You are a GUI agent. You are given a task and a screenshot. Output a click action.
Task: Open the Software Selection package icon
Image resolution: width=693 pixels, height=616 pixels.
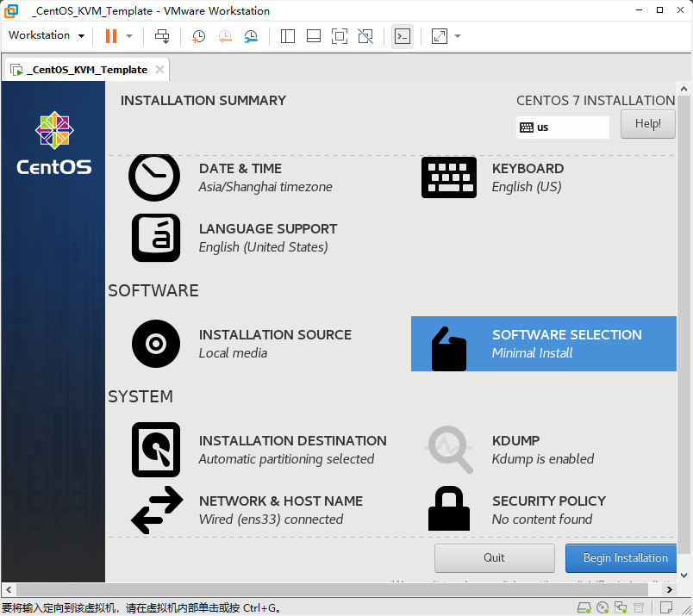pos(448,349)
